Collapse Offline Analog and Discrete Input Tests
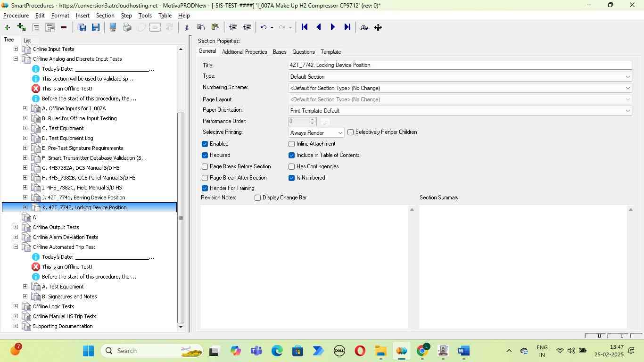The image size is (644, 362). pos(16,59)
